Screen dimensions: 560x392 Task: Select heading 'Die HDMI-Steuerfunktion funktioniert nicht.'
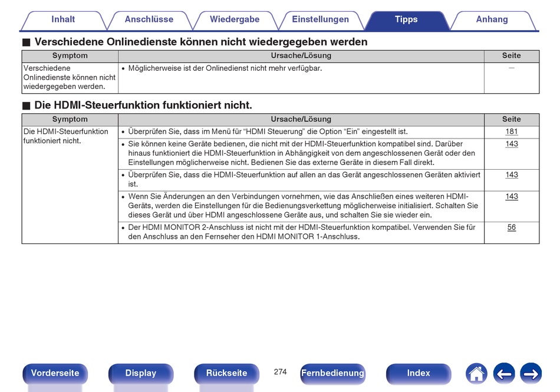143,106
